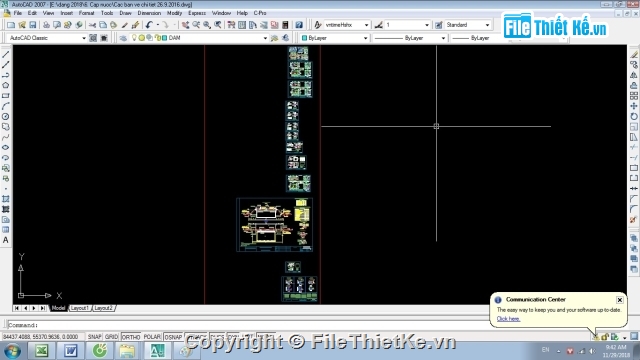
Task: Open the Modify menu
Action: click(x=174, y=13)
